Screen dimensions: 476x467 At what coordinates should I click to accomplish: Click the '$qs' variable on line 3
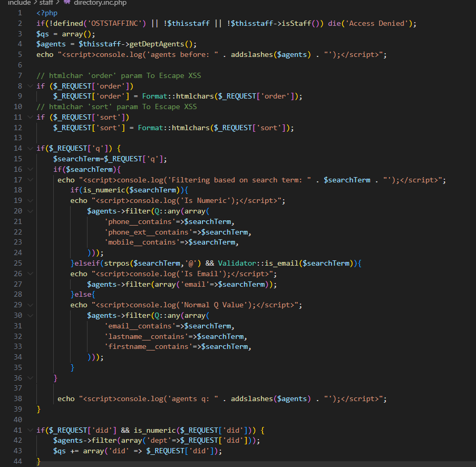tap(43, 34)
